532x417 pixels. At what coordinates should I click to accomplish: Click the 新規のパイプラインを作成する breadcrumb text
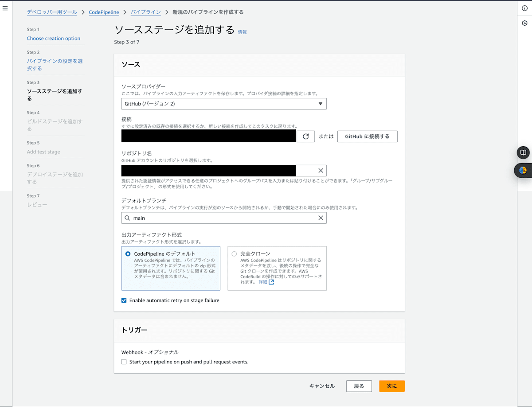208,12
